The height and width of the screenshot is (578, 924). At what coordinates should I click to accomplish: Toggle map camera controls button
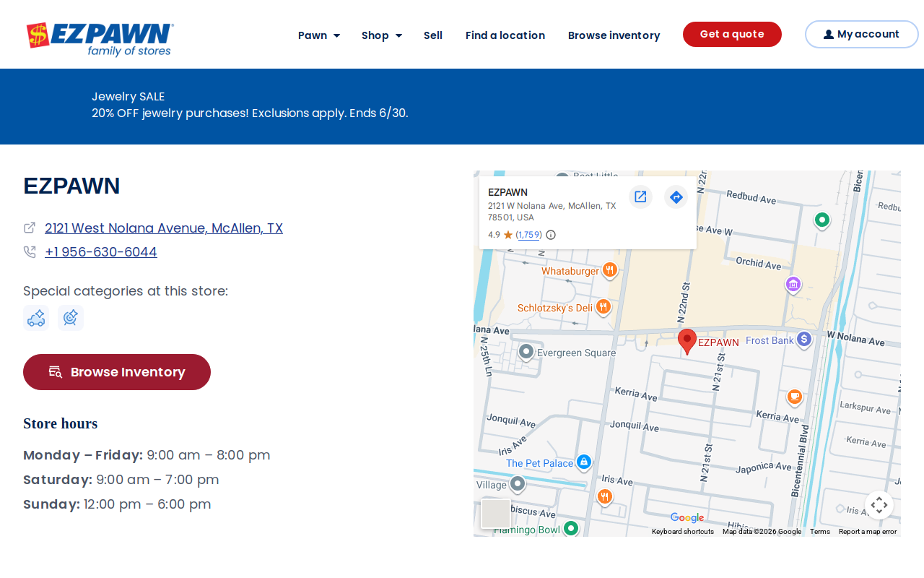(x=879, y=505)
